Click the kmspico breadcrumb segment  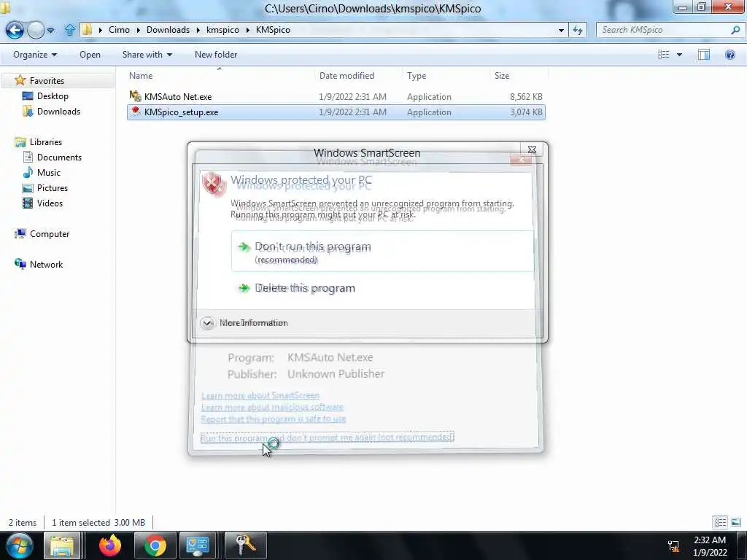pos(222,29)
